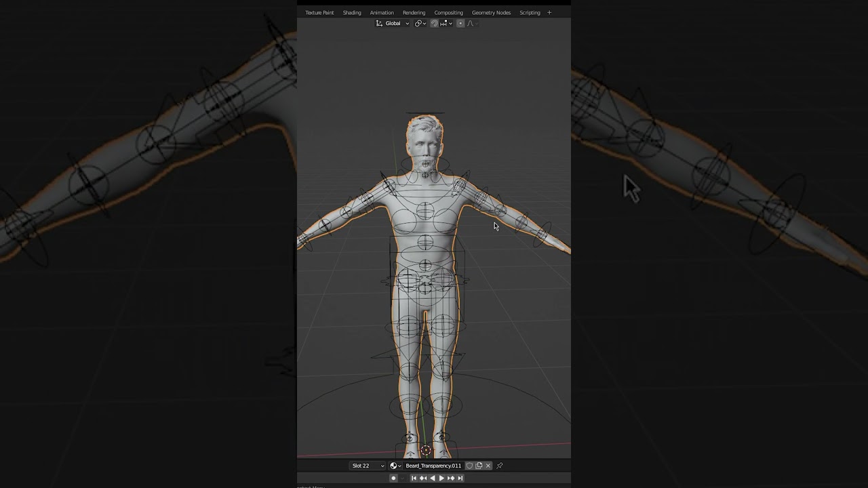868x488 pixels.
Task: Open the snapping options dropdown
Action: 446,23
